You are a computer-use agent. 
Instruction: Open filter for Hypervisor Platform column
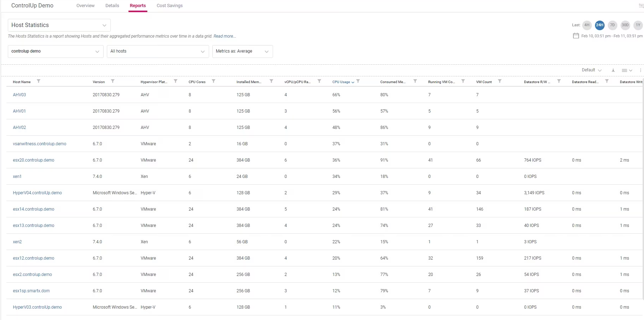point(175,81)
